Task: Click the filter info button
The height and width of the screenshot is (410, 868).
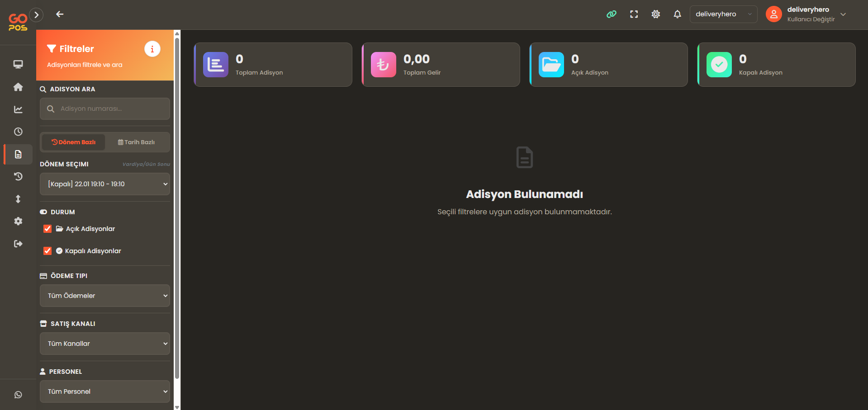Action: [152, 49]
